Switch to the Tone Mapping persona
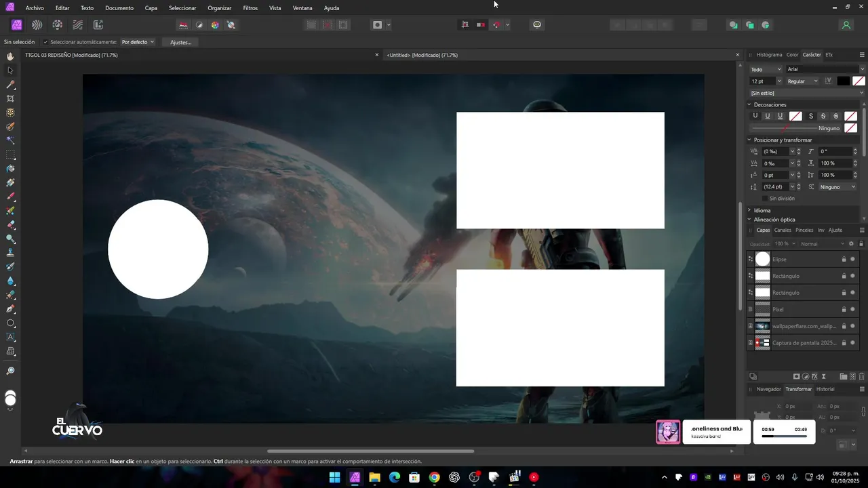Viewport: 868px width, 488px height. point(78,25)
